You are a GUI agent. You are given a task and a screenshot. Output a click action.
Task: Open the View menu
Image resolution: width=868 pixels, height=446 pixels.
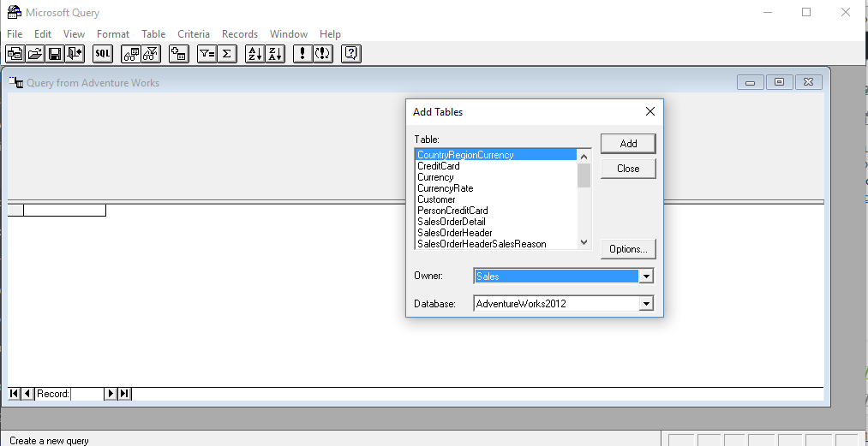pos(74,33)
